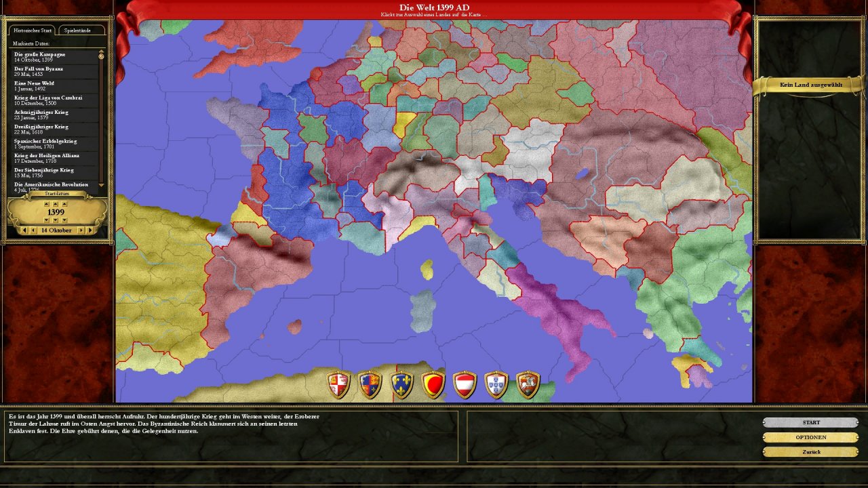Click the Kein Land ausgewählt banner
Image resolution: width=868 pixels, height=488 pixels.
pyautogui.click(x=811, y=85)
